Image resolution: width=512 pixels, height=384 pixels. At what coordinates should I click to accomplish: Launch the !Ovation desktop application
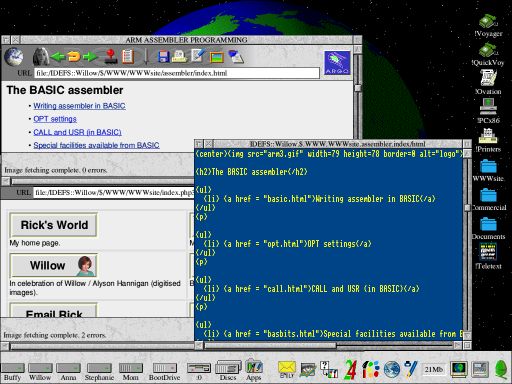pos(488,82)
